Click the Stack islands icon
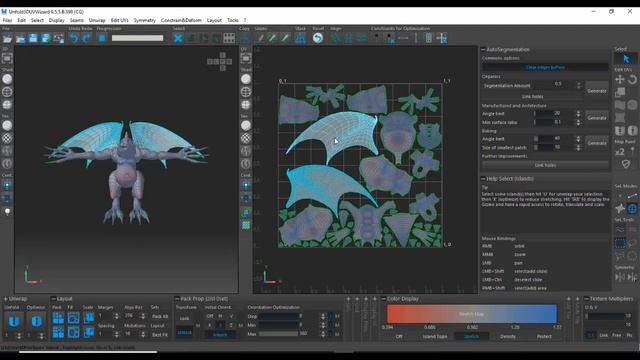This screenshot has height=360, width=640. (x=300, y=38)
